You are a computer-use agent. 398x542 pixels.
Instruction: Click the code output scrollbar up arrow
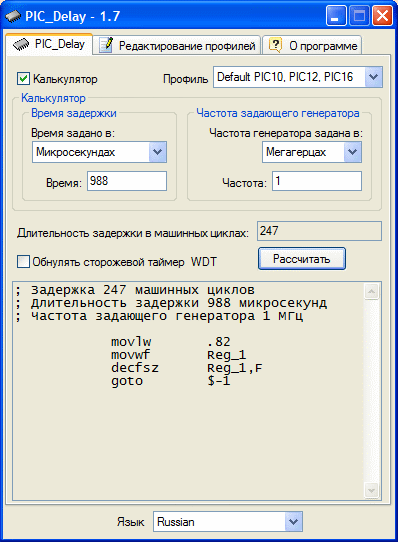point(372,292)
